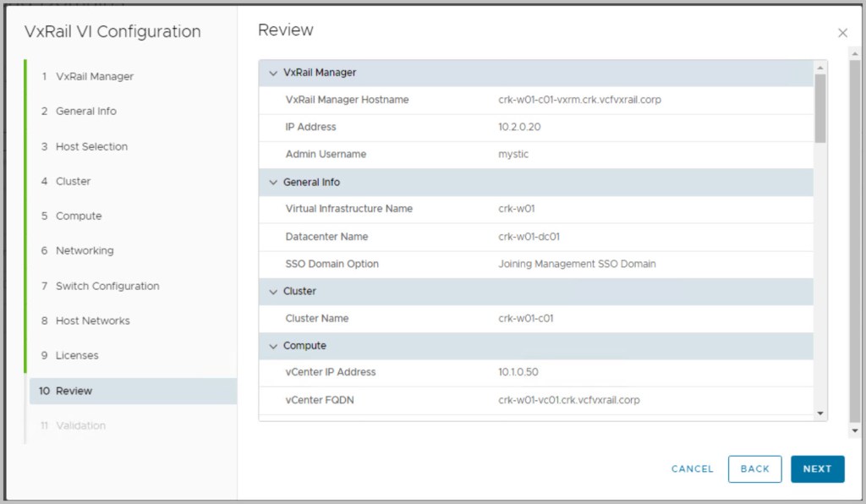
Task: Collapse the General Info section
Action: pyautogui.click(x=273, y=183)
